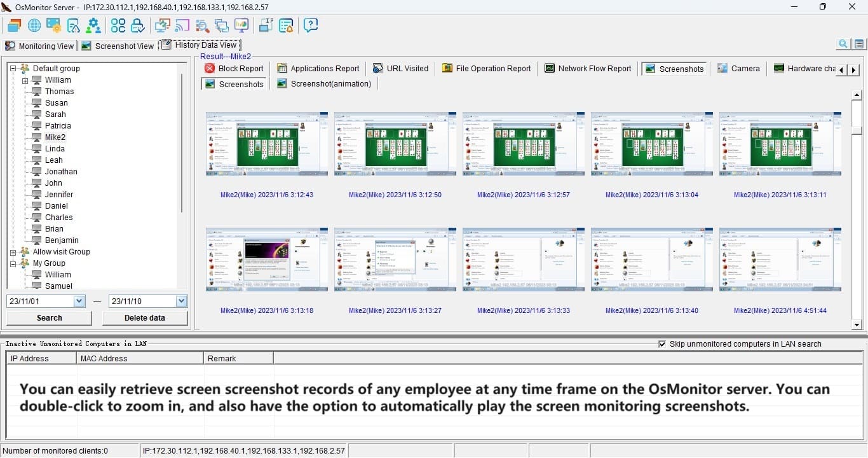Collapse the Default group tree node
Screen dimensions: 868x458
click(13, 69)
